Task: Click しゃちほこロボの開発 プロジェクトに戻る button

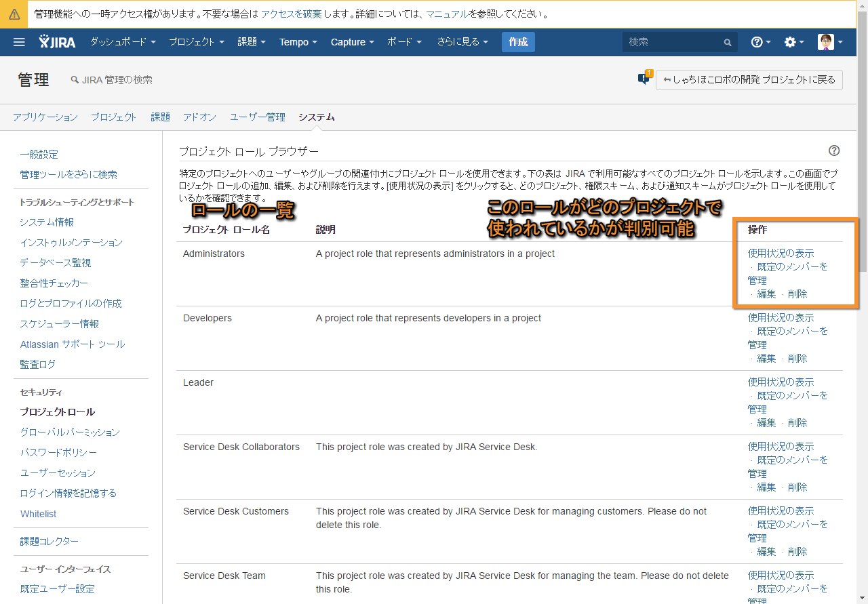Action: 749,79
